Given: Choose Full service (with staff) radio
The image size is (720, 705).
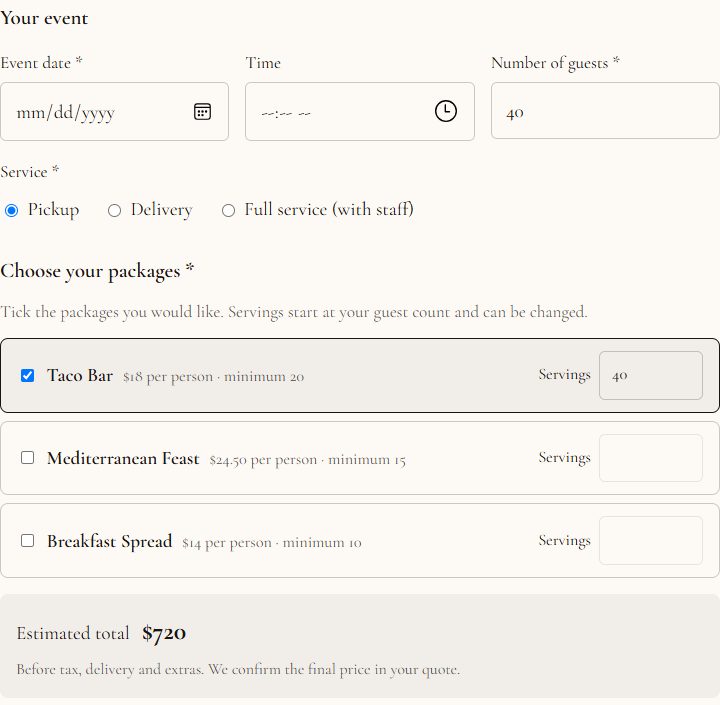Looking at the screenshot, I should pyautogui.click(x=228, y=210).
